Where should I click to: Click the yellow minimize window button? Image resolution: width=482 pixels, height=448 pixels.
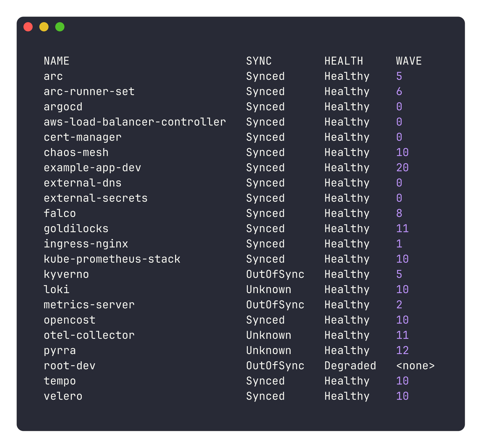(x=44, y=27)
